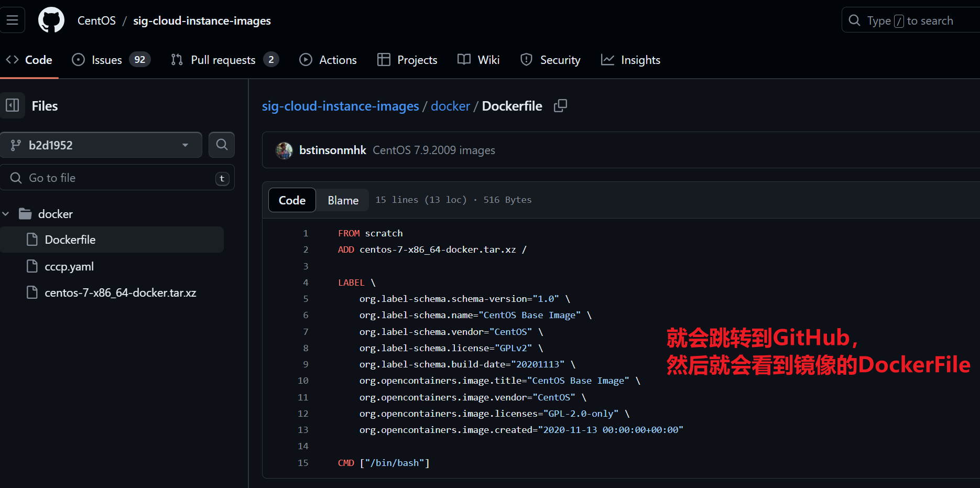Open the hamburger navigation menu
Viewport: 980px width, 488px height.
[12, 20]
